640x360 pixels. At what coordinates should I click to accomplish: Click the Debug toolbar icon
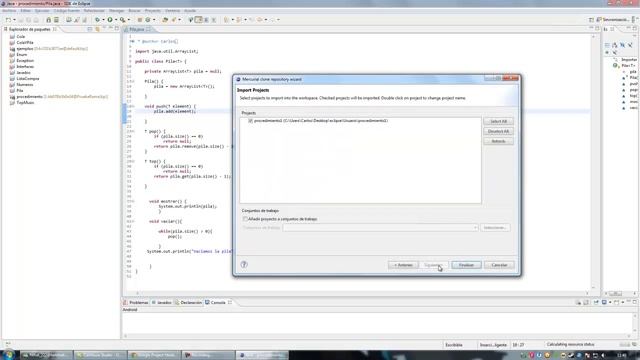[x=97, y=20]
